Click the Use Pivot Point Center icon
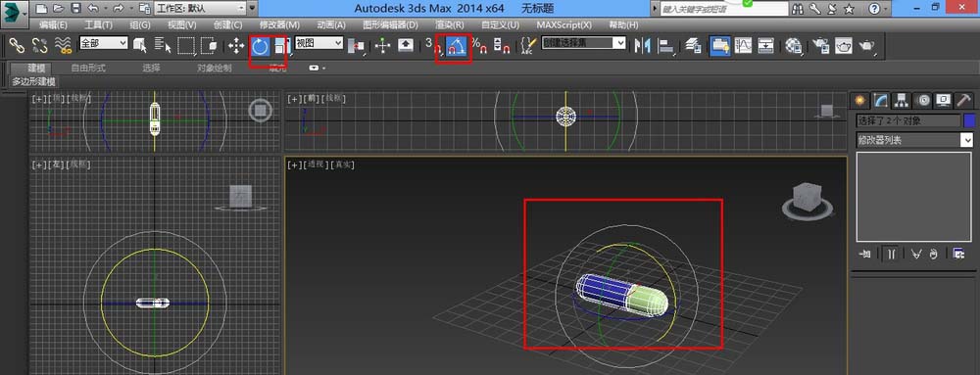980x375 pixels. coord(357,46)
